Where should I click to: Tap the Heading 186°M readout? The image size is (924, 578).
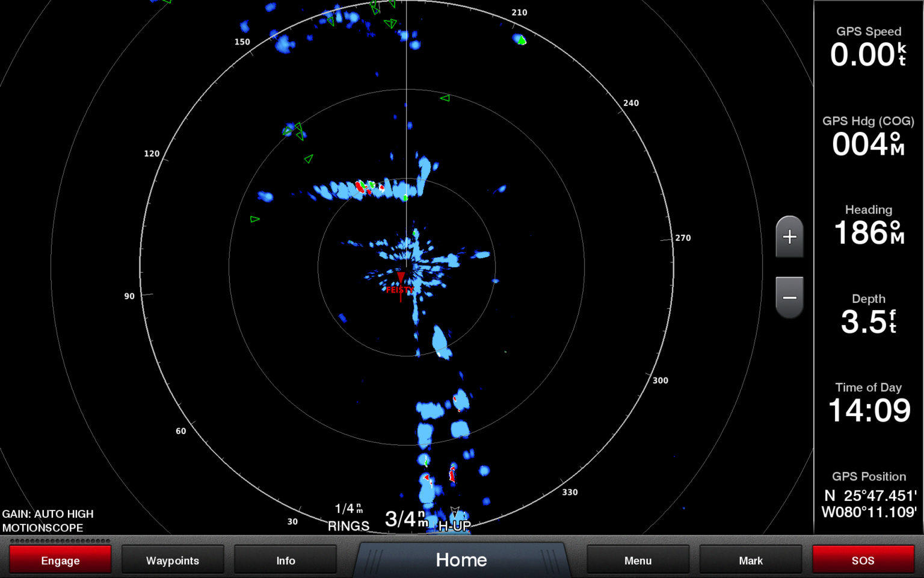coord(869,225)
